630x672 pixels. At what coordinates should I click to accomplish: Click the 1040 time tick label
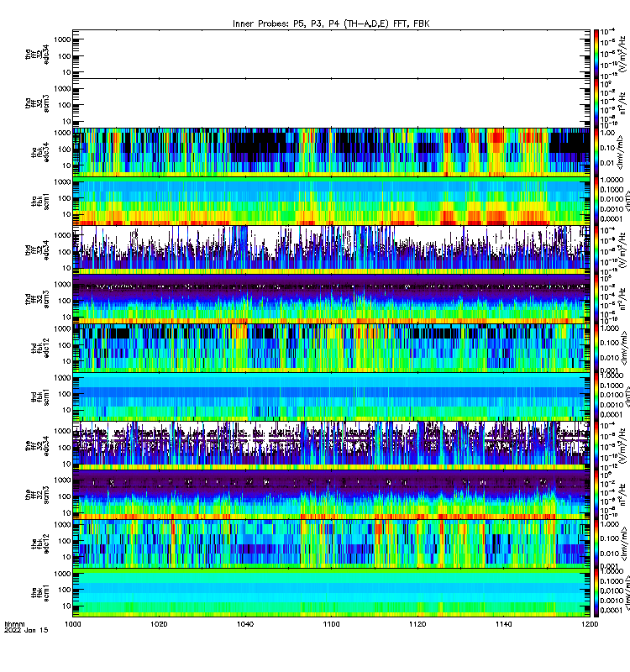pos(244,624)
